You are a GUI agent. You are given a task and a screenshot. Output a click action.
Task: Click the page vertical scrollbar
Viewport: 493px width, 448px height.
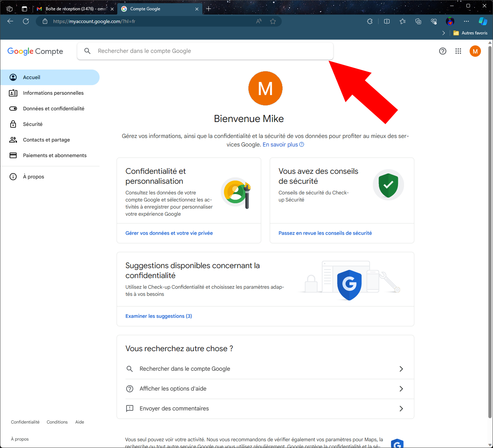(490, 232)
